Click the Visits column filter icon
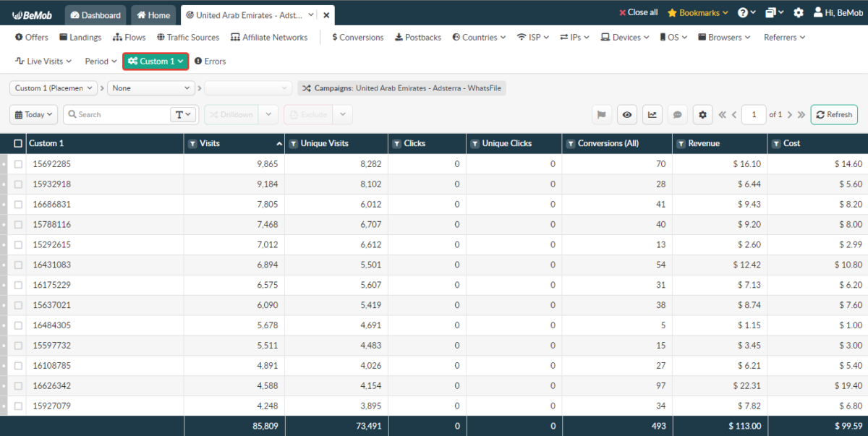Screen dimensions: 868x436 coord(192,144)
